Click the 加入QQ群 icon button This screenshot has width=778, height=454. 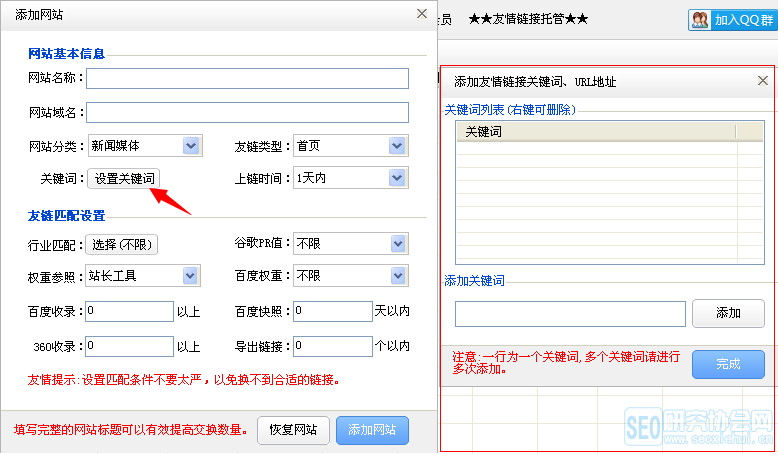pyautogui.click(x=731, y=19)
